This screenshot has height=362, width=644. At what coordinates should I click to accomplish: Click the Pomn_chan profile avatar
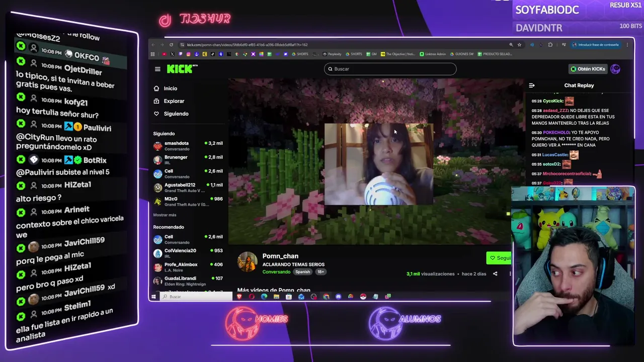tap(247, 262)
